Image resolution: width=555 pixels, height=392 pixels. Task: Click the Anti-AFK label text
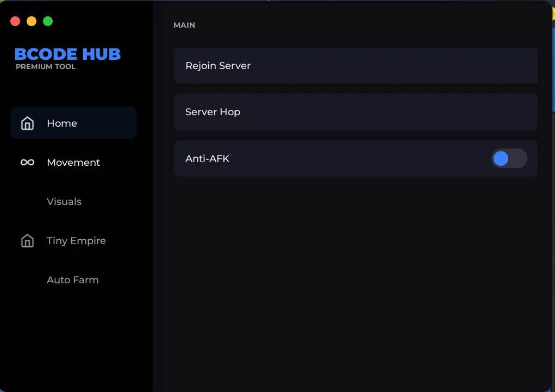tap(207, 159)
